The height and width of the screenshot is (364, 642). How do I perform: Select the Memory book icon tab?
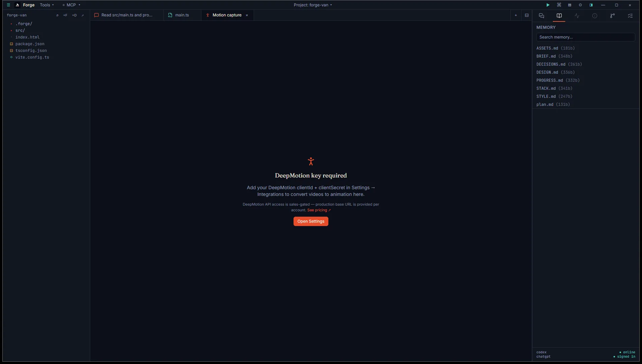point(559,16)
